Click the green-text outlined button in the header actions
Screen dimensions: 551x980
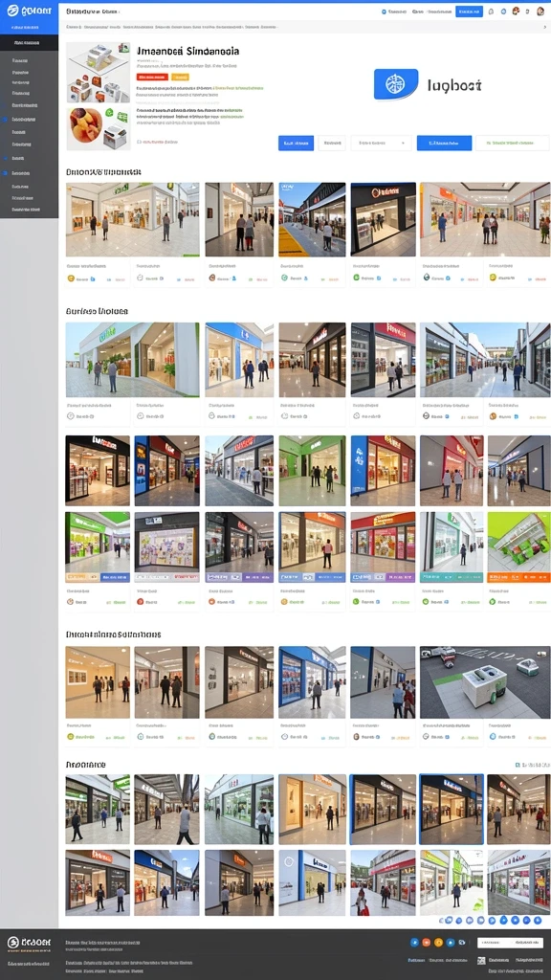pos(513,144)
